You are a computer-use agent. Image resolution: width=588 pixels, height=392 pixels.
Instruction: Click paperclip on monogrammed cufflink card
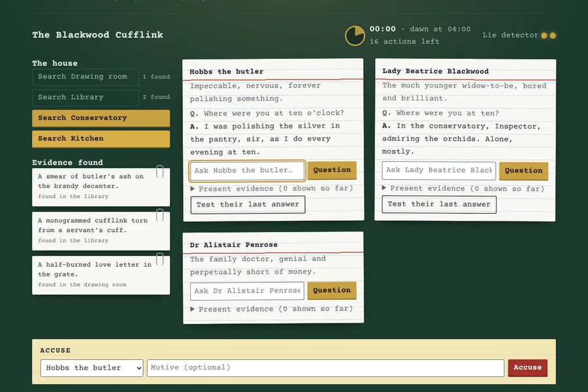point(160,215)
